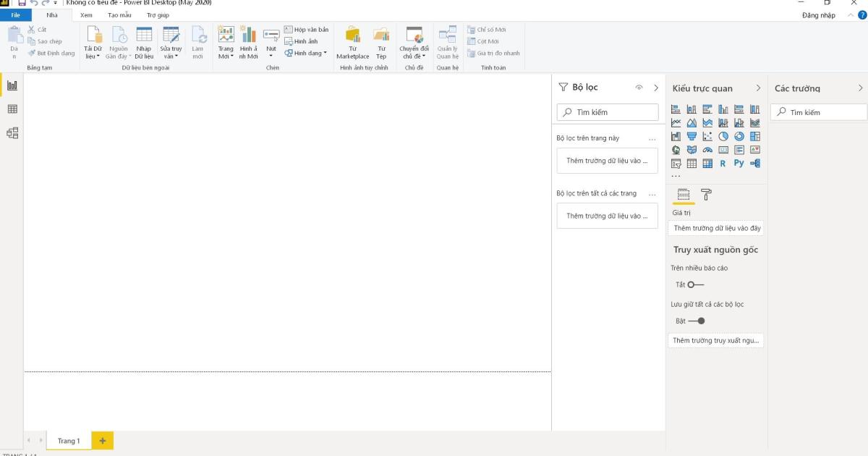
Task: Open Trang Mới dropdown
Action: pos(226,44)
